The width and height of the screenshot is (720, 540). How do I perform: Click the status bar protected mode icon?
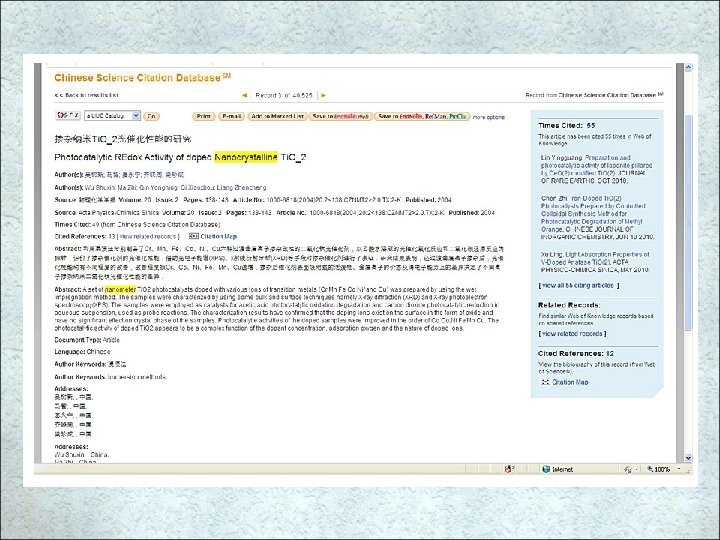(x=628, y=469)
